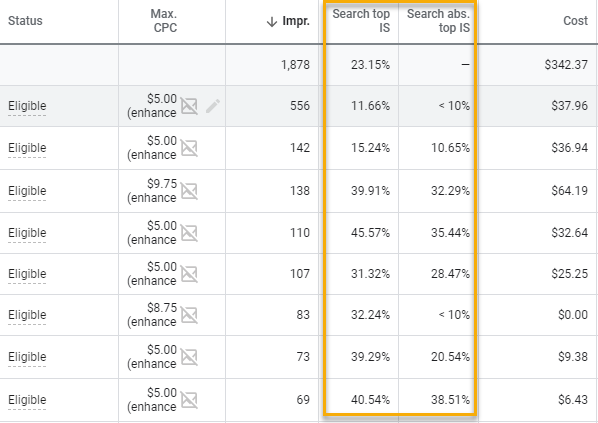Click the bid icon in the 142 impressions row

[189, 148]
